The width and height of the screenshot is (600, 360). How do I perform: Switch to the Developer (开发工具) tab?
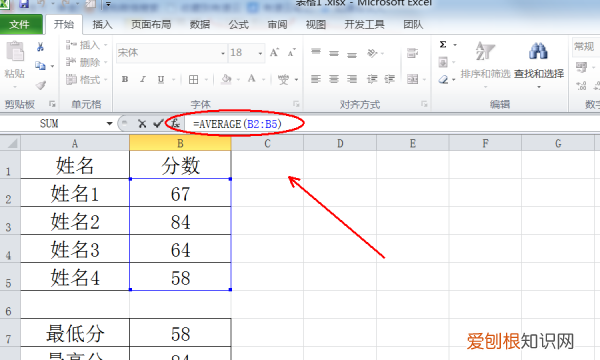pyautogui.click(x=364, y=24)
